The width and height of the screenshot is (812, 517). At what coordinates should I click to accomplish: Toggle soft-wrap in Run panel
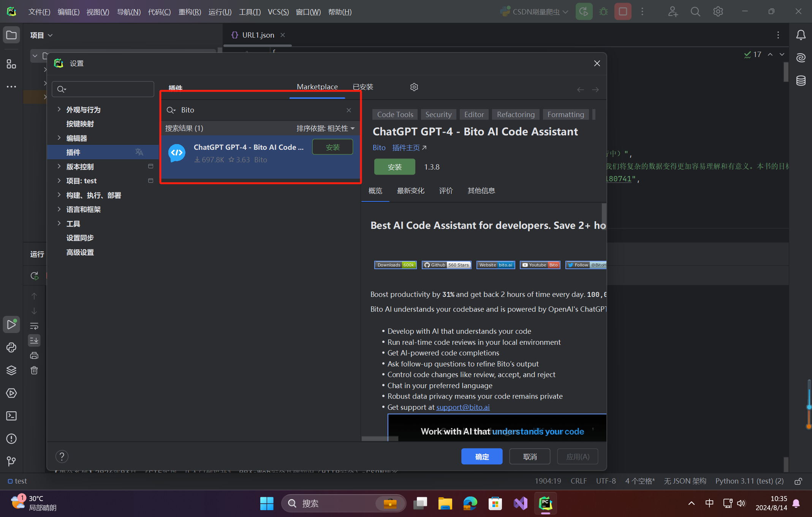click(34, 326)
